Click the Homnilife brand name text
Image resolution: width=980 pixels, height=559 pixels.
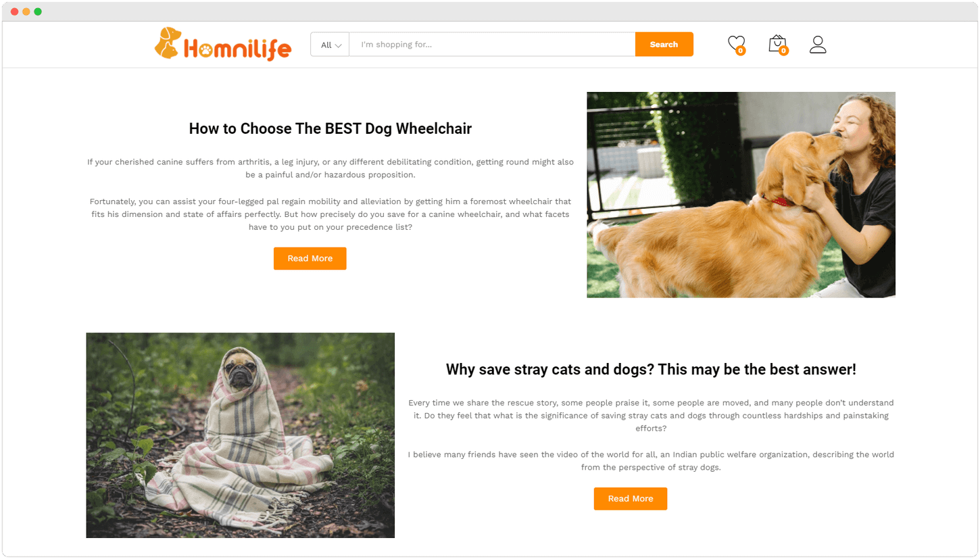coord(237,49)
